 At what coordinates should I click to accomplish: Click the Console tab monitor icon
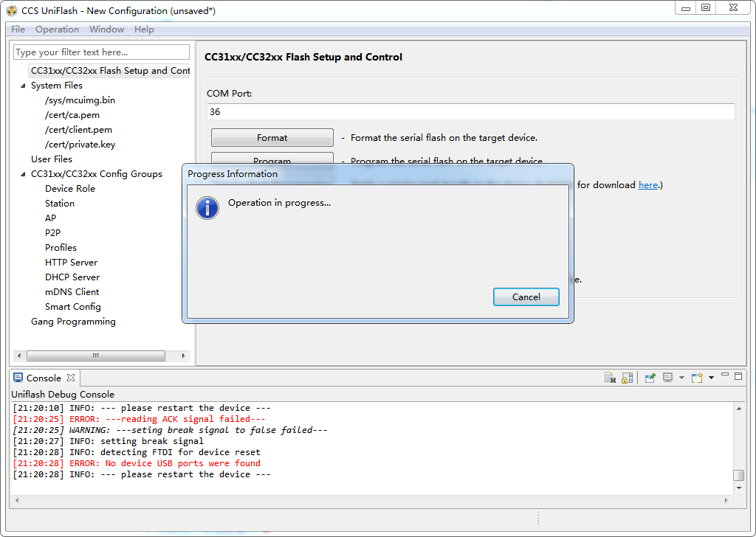[18, 378]
